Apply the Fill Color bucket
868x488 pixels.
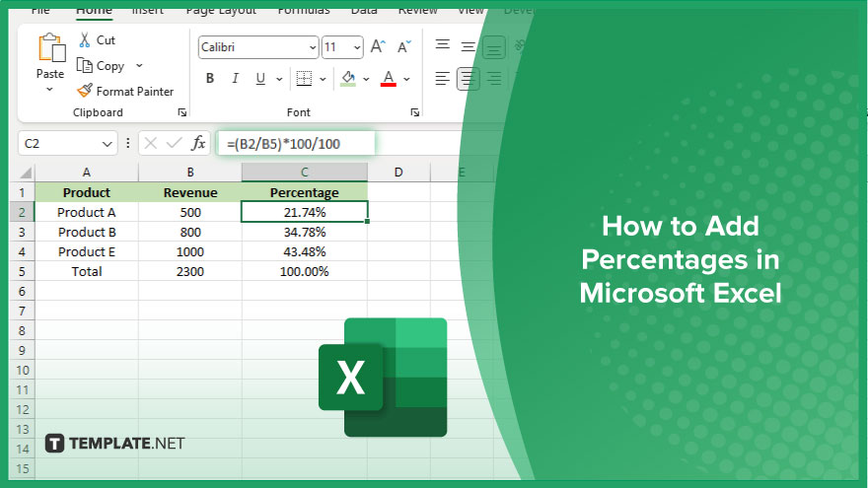click(348, 79)
